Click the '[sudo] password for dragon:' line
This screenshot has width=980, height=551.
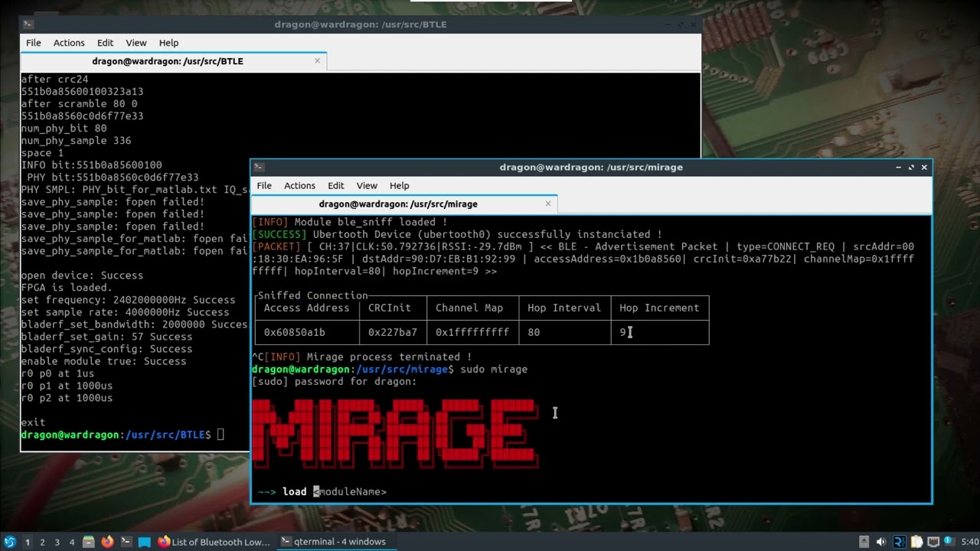click(335, 381)
